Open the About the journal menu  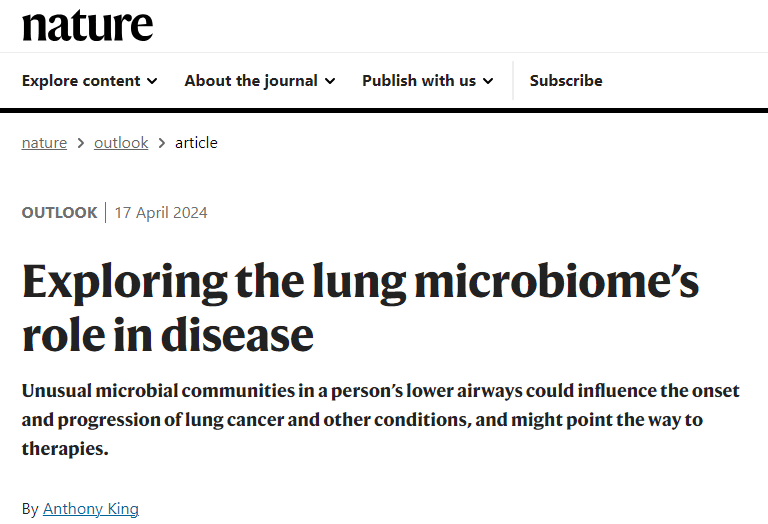point(260,80)
